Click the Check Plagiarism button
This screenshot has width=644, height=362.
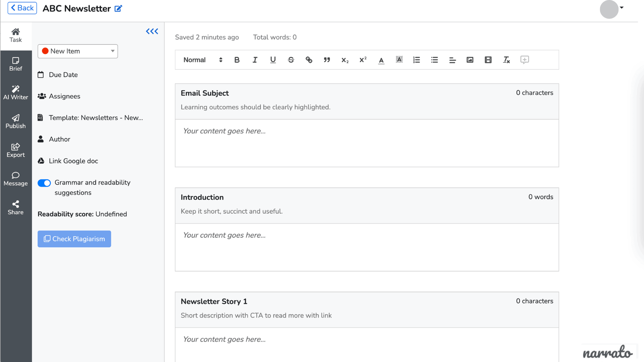click(74, 239)
